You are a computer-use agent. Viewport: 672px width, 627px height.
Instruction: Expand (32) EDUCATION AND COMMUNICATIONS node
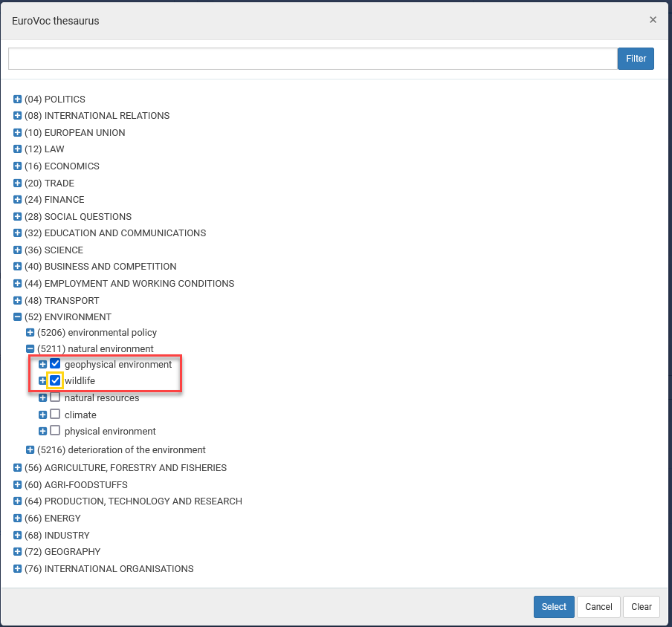pos(17,233)
